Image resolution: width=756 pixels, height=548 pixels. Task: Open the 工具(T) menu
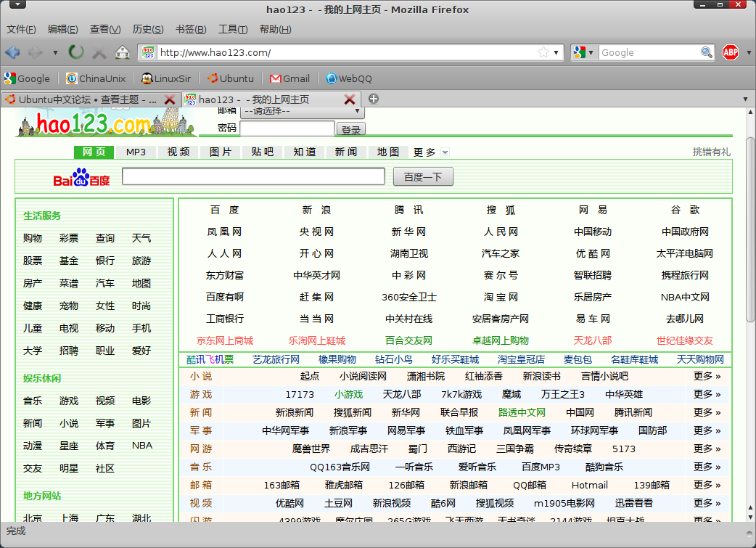233,30
